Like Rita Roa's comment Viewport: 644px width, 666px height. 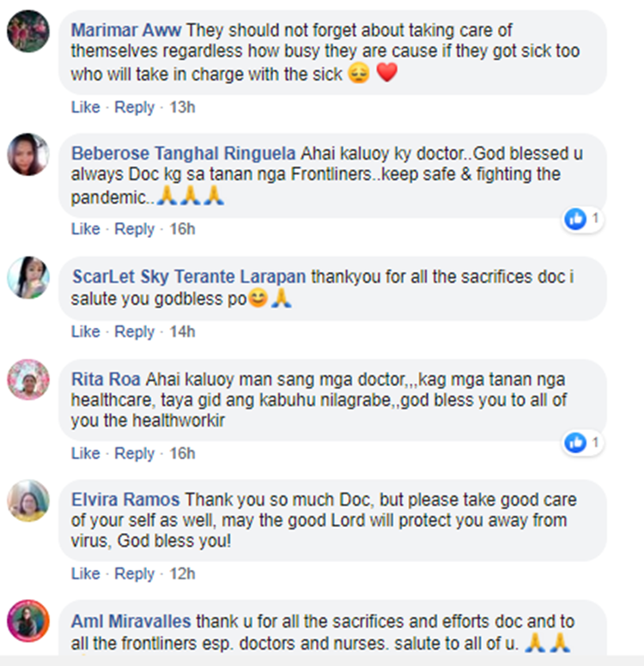click(86, 453)
